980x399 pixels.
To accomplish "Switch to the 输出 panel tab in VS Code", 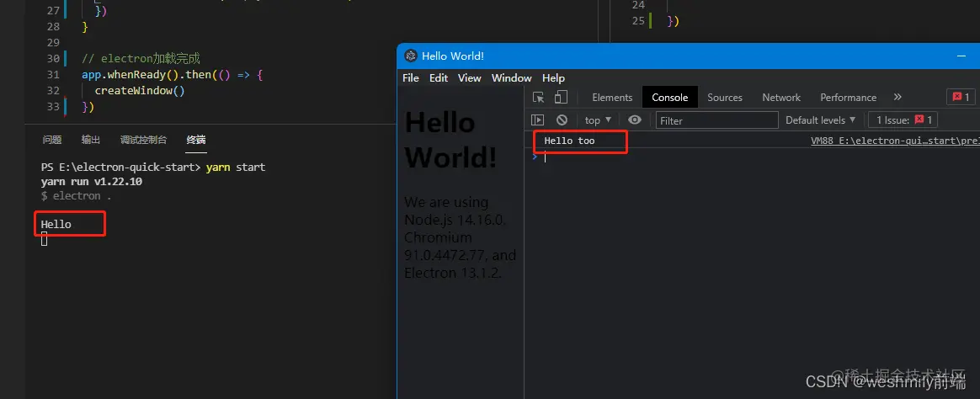I will pyautogui.click(x=91, y=140).
